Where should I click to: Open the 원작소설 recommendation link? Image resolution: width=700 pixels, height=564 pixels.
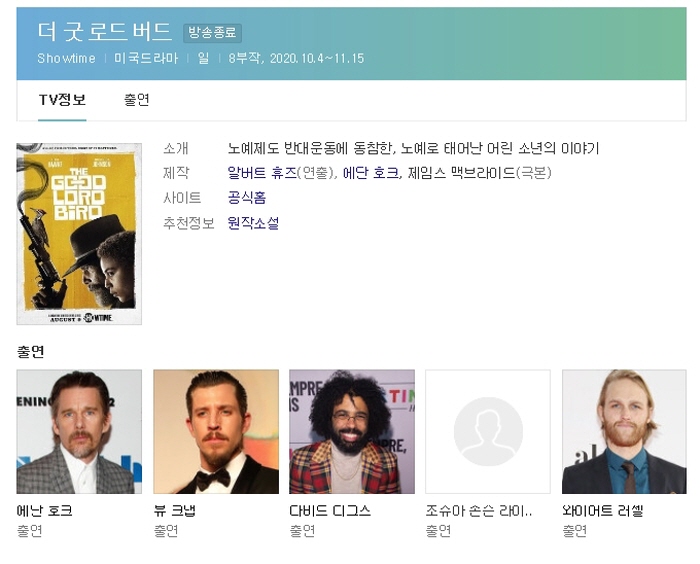(253, 222)
